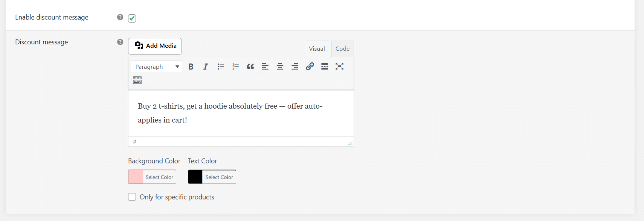Apply italic formatting to text

click(206, 67)
